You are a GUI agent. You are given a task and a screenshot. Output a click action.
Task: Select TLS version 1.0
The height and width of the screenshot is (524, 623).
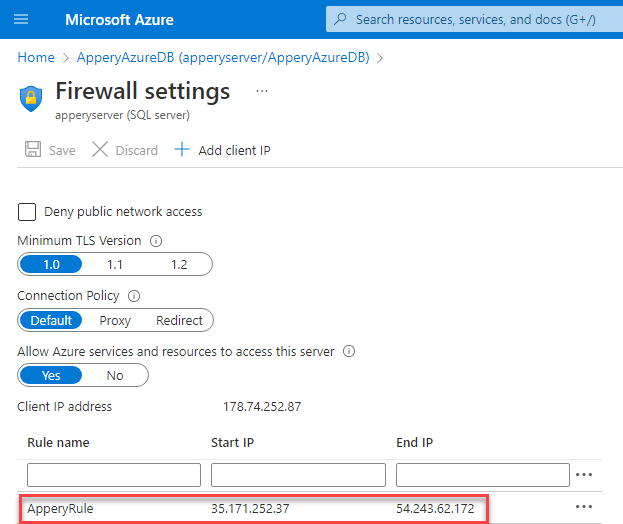click(51, 264)
